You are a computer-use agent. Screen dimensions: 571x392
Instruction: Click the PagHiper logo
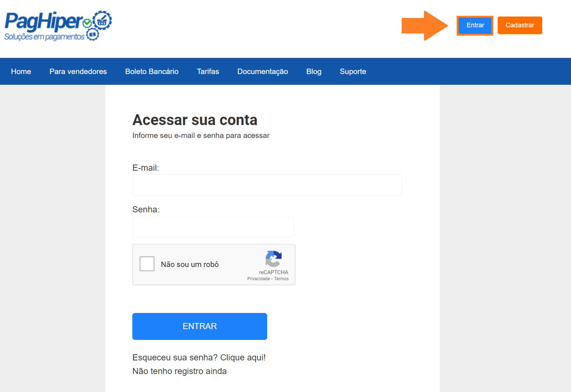coord(58,26)
